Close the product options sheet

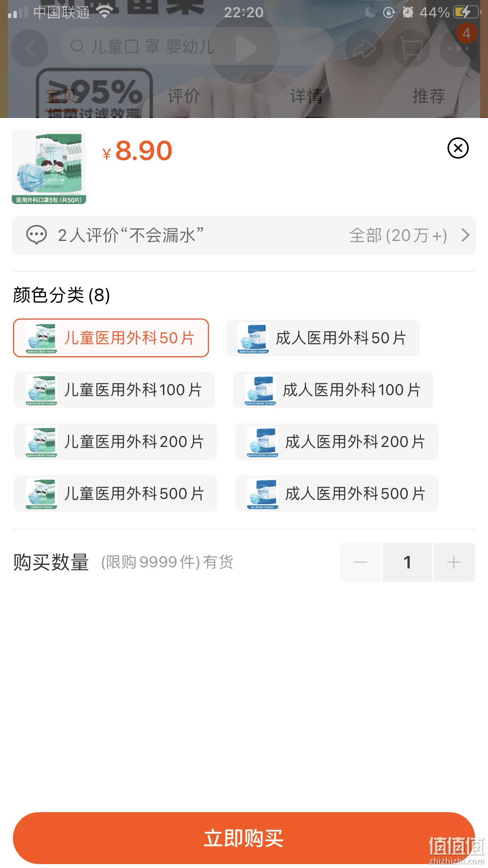[458, 148]
